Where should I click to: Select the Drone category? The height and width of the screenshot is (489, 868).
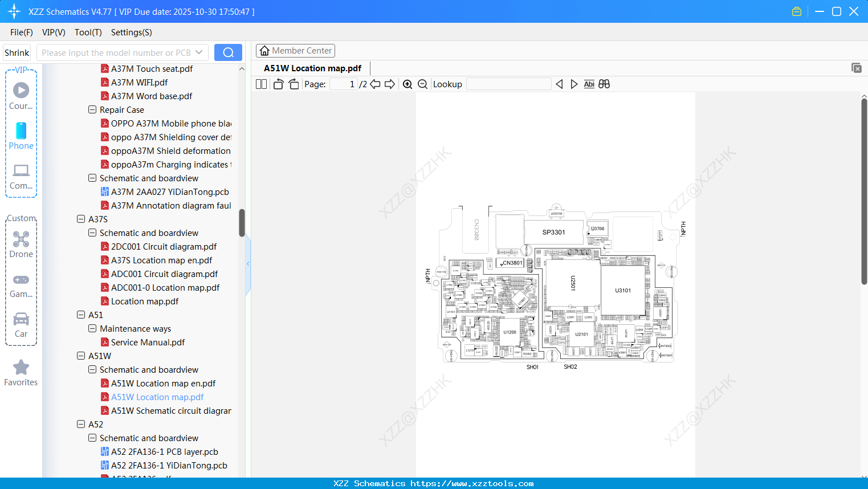click(21, 243)
